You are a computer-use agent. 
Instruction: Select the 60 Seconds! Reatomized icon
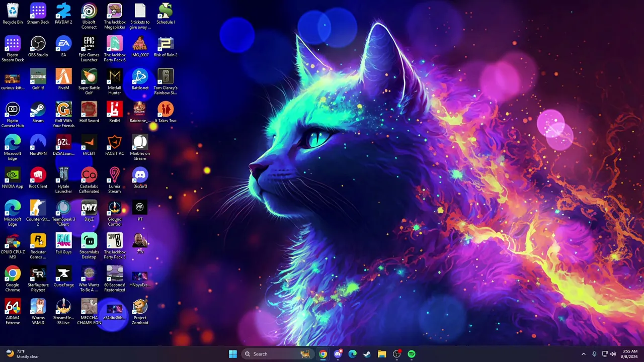coord(115,279)
